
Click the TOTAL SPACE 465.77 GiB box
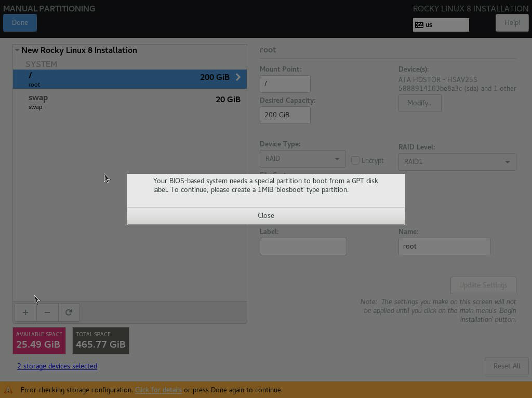(x=101, y=340)
